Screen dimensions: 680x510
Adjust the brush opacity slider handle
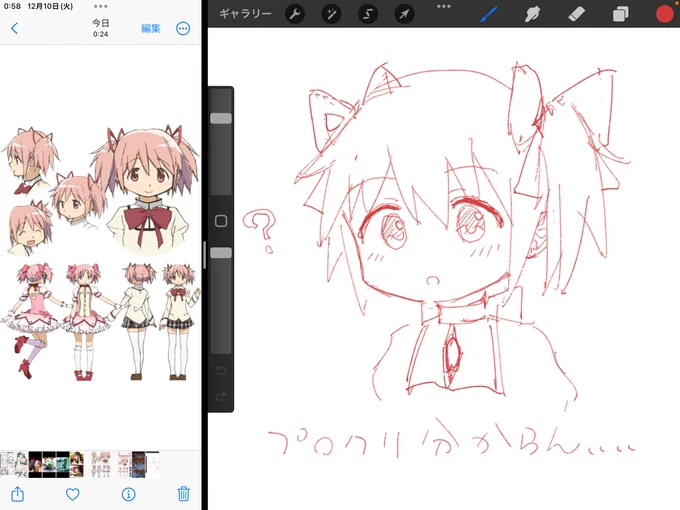click(x=221, y=253)
